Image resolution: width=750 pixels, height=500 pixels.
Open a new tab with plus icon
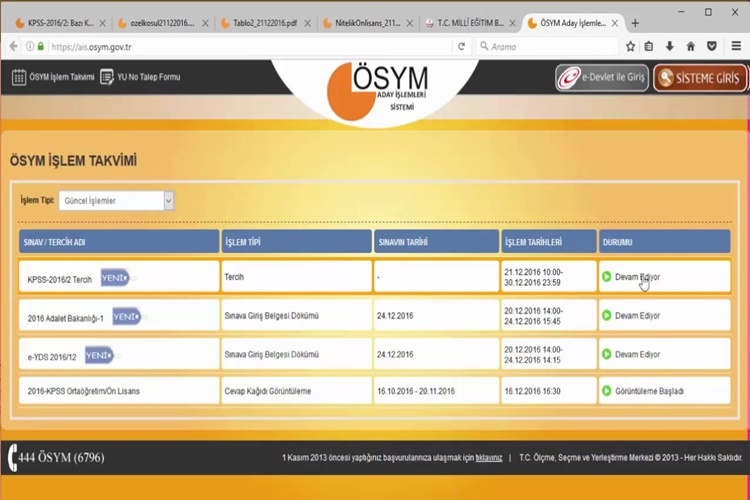click(x=635, y=23)
